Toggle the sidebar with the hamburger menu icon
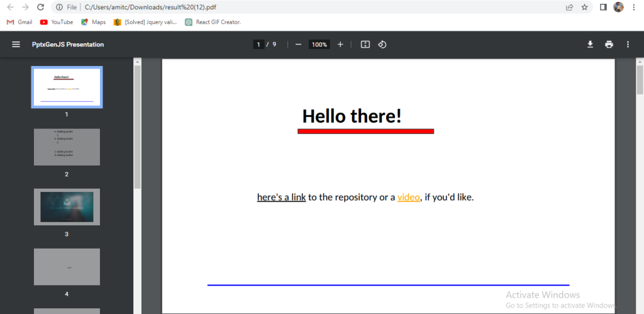The width and height of the screenshot is (644, 314). click(x=16, y=45)
